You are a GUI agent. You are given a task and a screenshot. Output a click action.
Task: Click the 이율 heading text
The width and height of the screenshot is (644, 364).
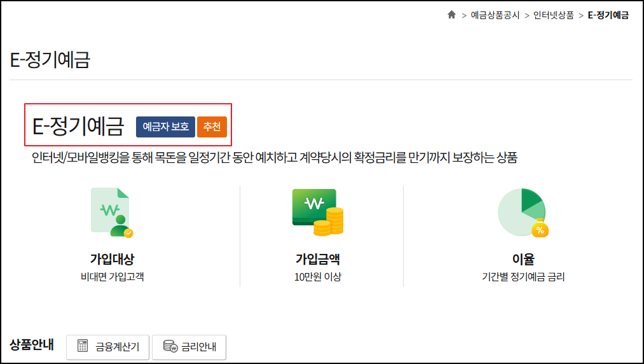(523, 259)
